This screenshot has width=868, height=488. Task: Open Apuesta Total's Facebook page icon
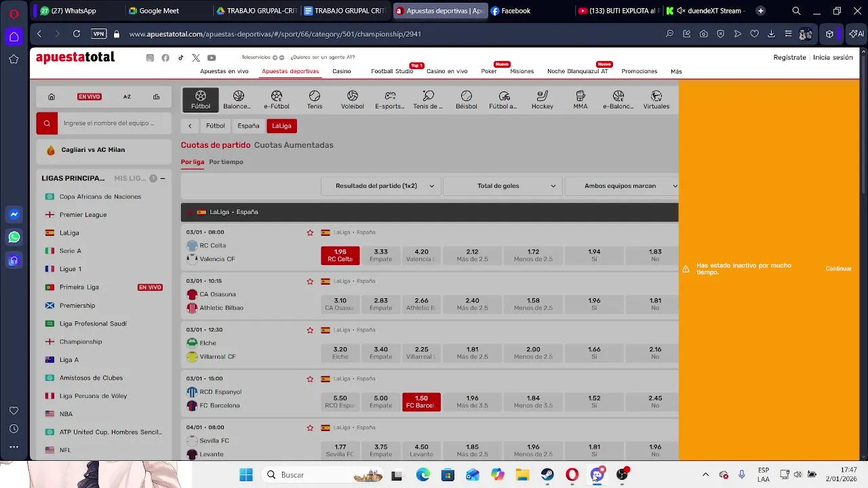(165, 58)
